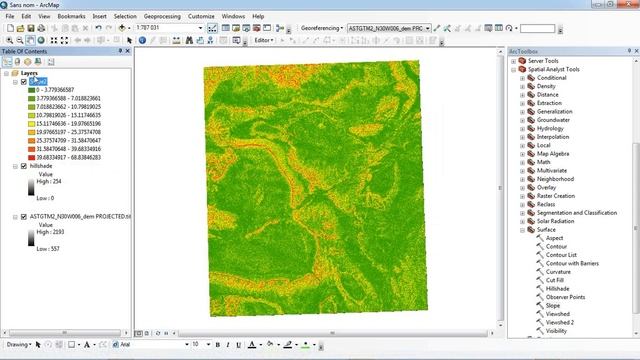Collapse the ASTGTM2 dem layer legend
Image resolution: width=640 pixels, height=360 pixels.
pos(15,217)
